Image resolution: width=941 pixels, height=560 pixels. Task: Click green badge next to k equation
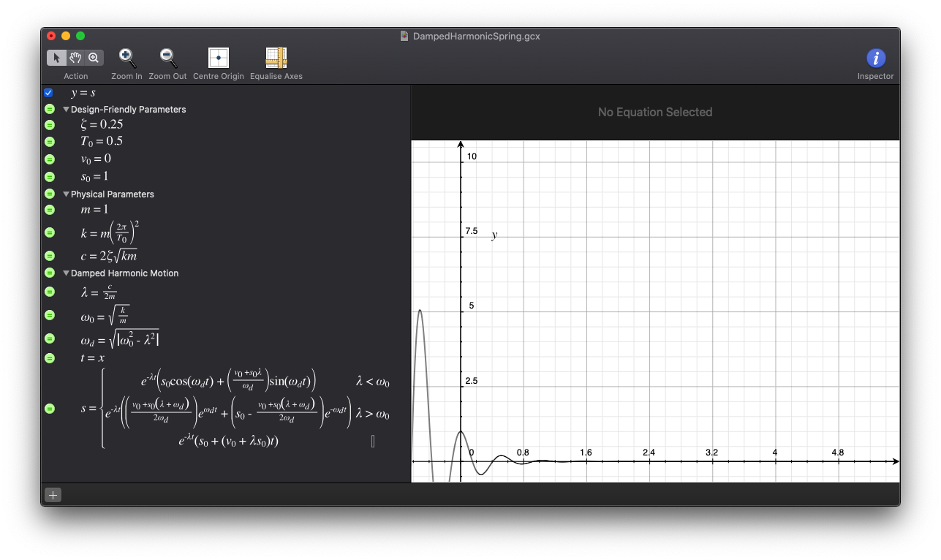[x=50, y=232]
